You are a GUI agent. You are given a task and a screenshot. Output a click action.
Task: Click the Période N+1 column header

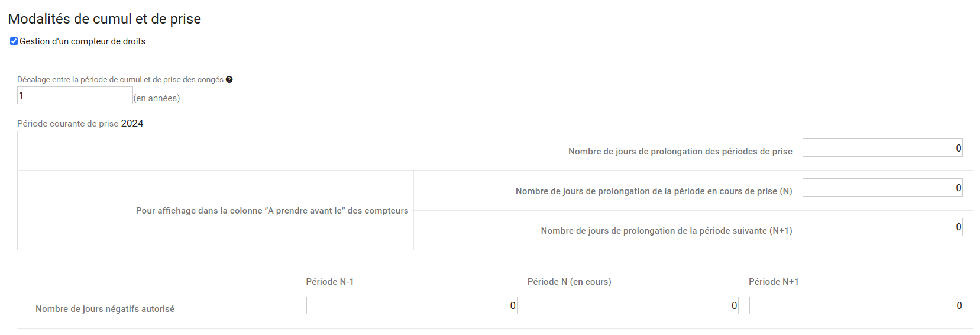coord(774,282)
